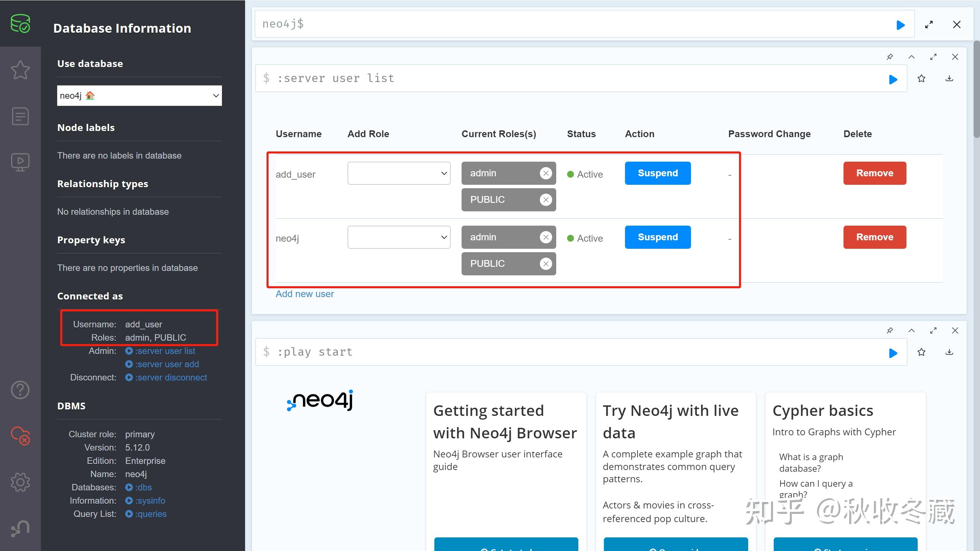The height and width of the screenshot is (551, 980).
Task: Collapse the :server user list frame
Action: tap(912, 56)
